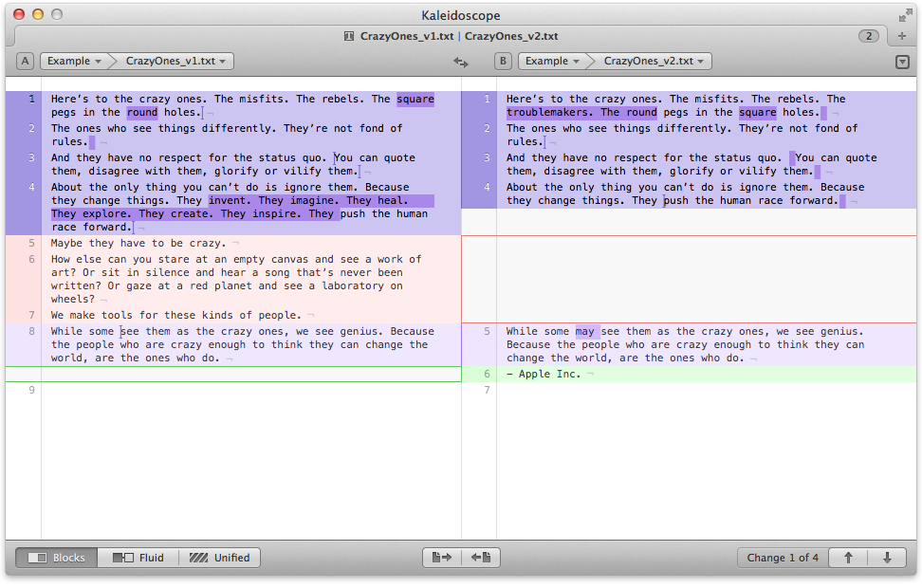This screenshot has width=922, height=588.
Task: Click the Kaleidoscope window title
Action: point(461,15)
